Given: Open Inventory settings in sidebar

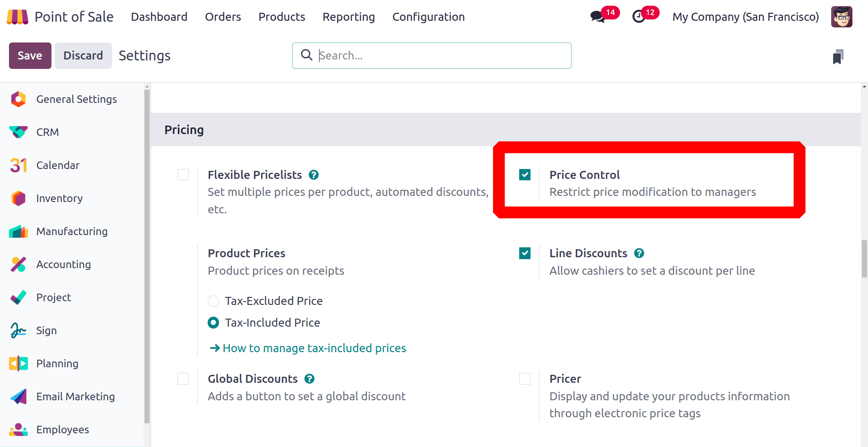Looking at the screenshot, I should tap(59, 198).
